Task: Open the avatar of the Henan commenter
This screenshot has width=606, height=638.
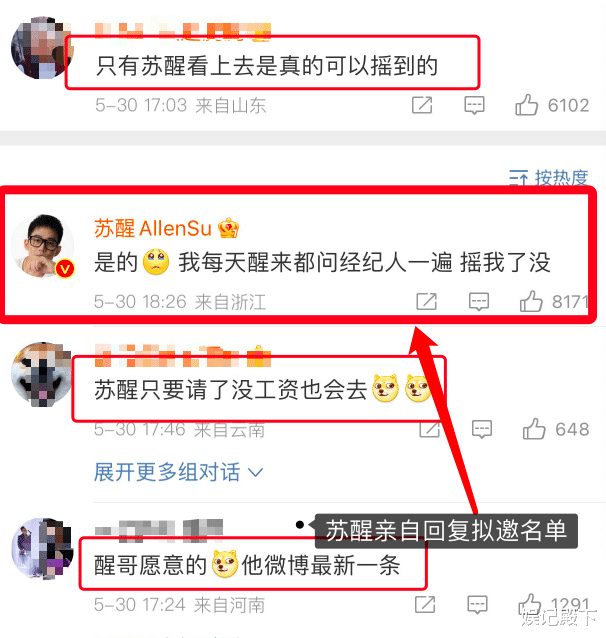Action: point(42,549)
